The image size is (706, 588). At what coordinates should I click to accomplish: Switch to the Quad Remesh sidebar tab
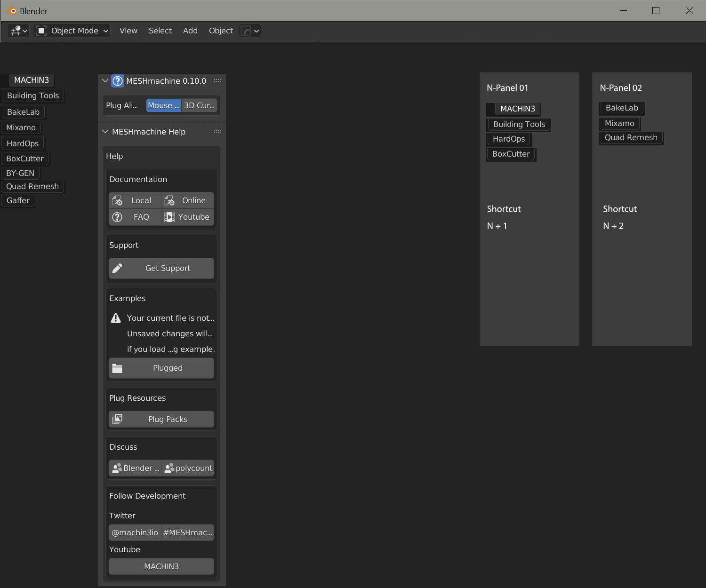(32, 186)
